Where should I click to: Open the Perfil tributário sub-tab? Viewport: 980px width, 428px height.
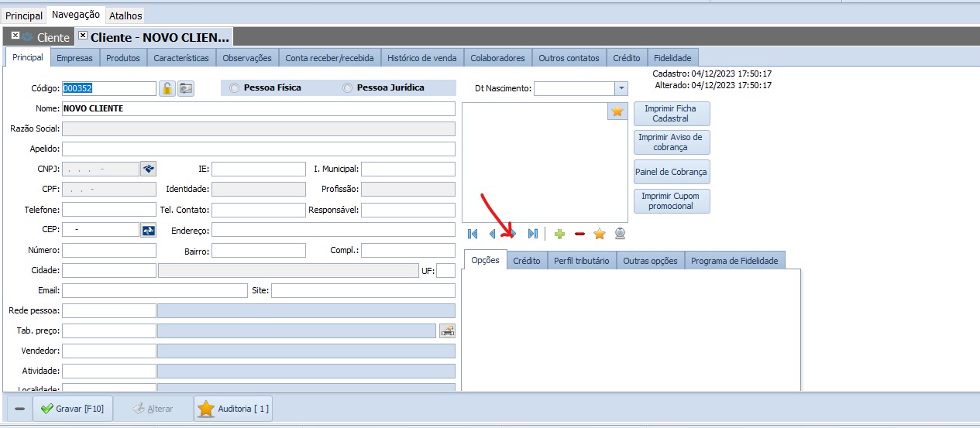coord(581,261)
